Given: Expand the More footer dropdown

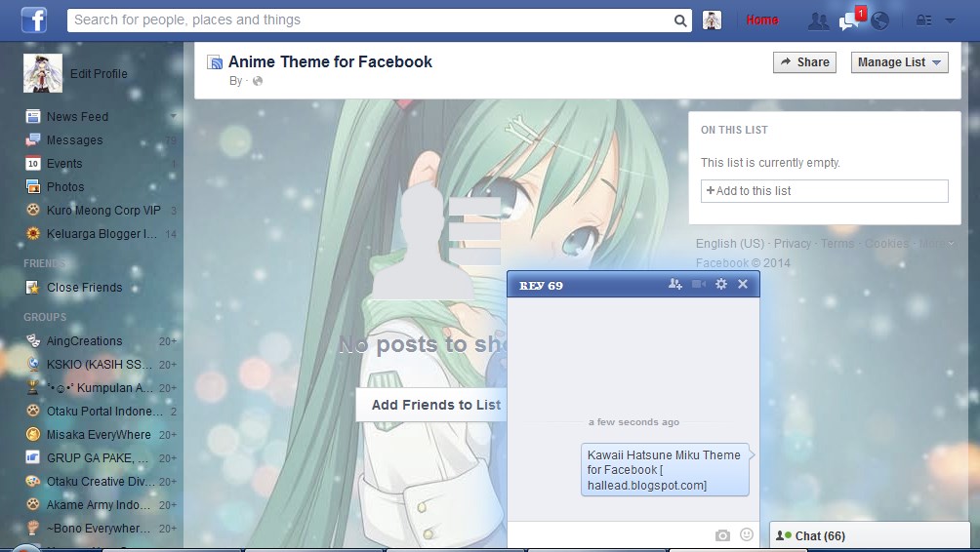Looking at the screenshot, I should [x=936, y=244].
